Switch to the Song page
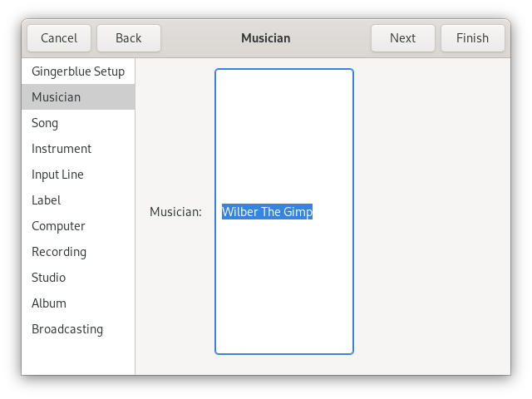This screenshot has height=399, width=532. 45,123
